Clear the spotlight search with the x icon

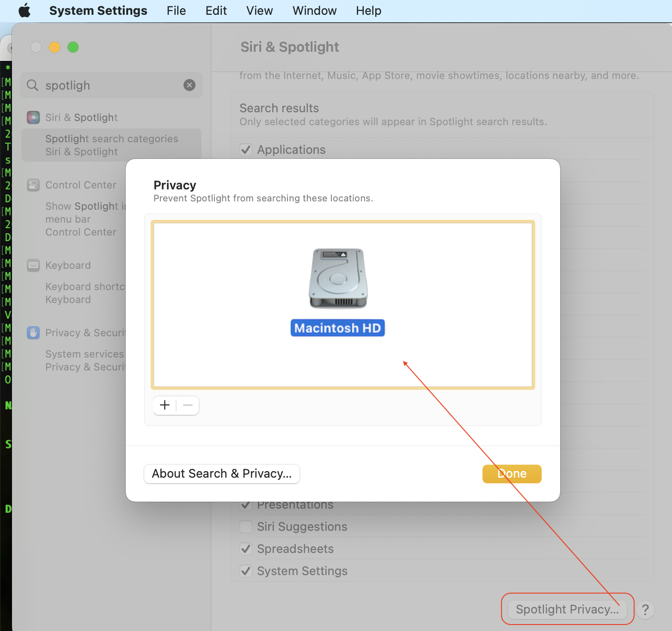tap(189, 85)
